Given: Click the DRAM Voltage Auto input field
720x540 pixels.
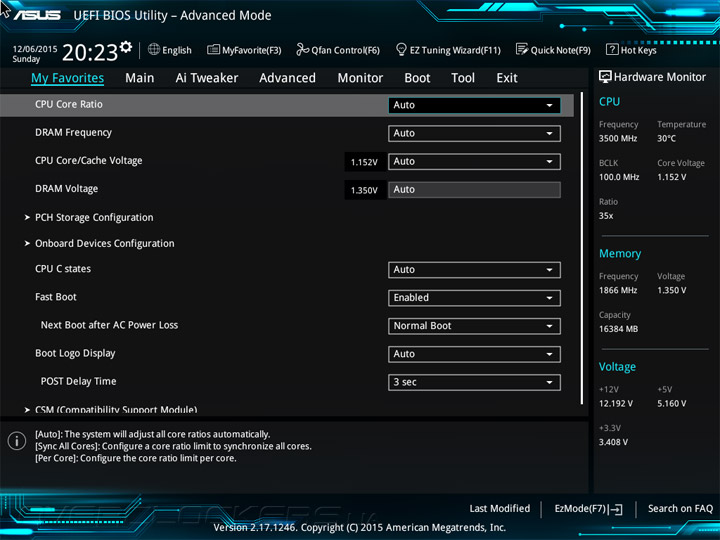Looking at the screenshot, I should point(474,190).
